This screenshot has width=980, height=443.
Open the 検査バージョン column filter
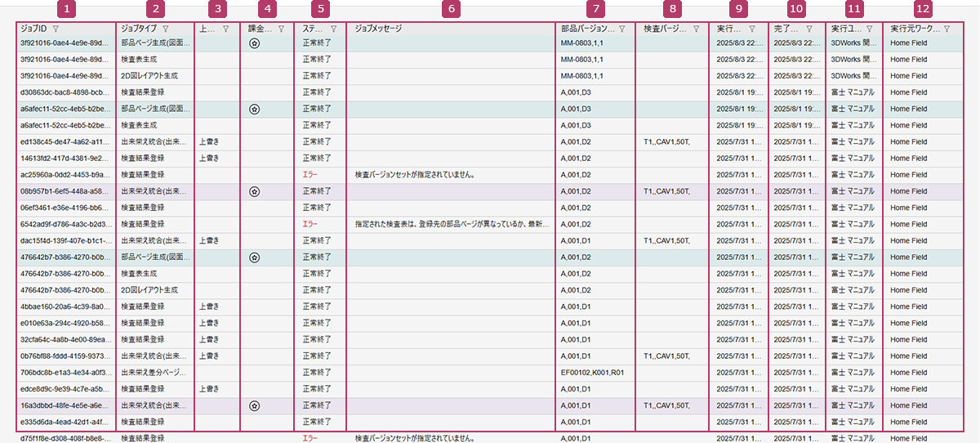click(x=696, y=29)
